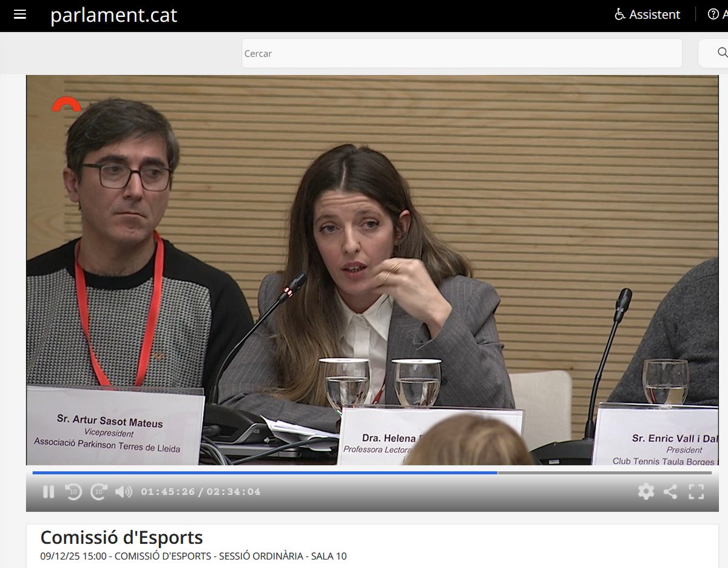728x568 pixels.
Task: Open the video share options
Action: click(669, 492)
